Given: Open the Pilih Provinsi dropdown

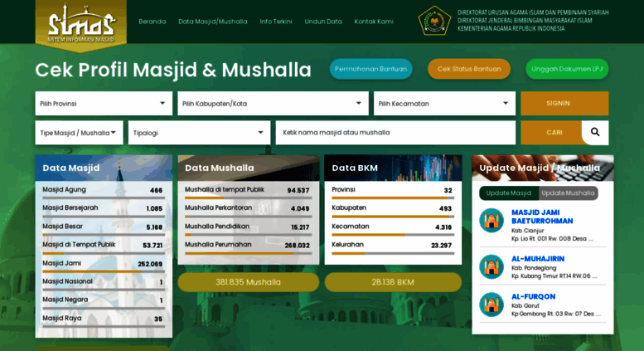Looking at the screenshot, I should pos(104,104).
